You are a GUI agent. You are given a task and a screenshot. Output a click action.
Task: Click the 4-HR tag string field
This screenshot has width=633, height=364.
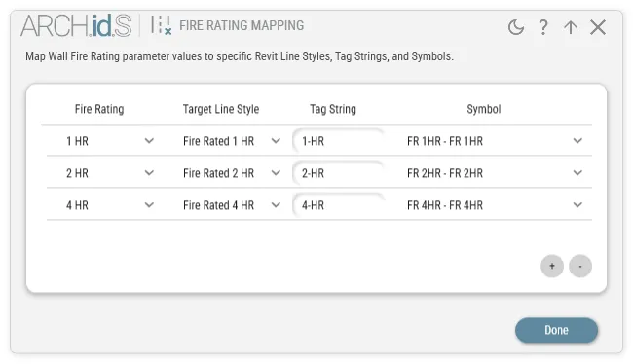338,205
